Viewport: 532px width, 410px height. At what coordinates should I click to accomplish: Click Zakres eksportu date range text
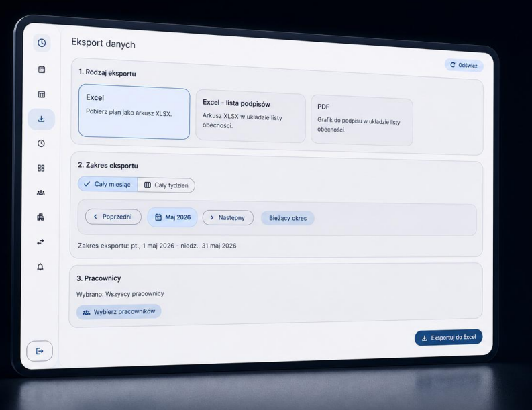157,246
